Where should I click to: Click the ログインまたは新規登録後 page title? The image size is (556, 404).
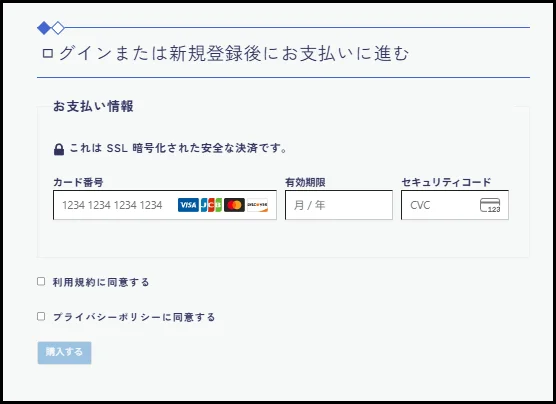(225, 54)
